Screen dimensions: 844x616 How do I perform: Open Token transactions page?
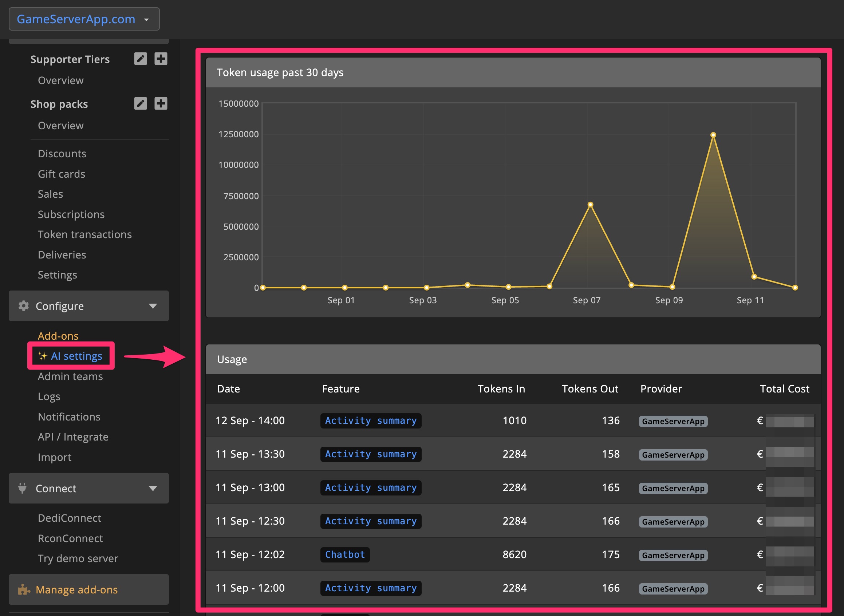85,234
